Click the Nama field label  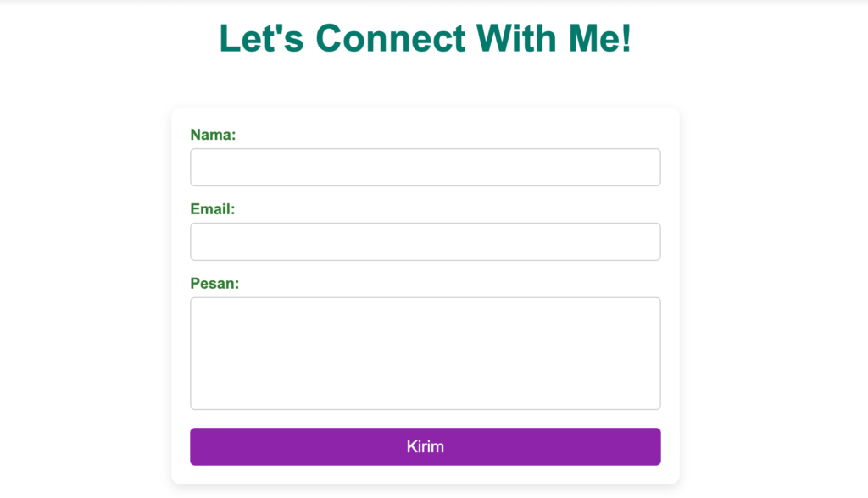click(x=212, y=134)
